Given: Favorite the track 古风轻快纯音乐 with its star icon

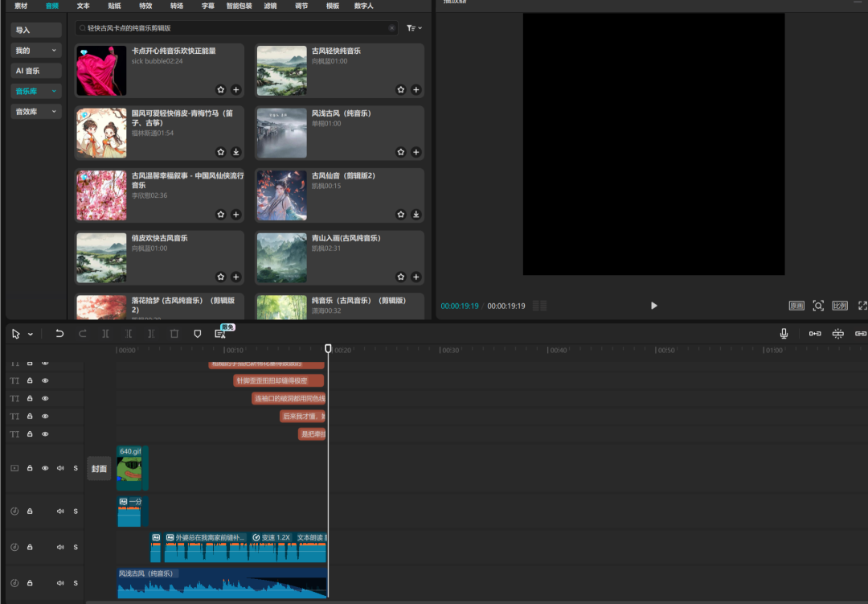Looking at the screenshot, I should 401,89.
